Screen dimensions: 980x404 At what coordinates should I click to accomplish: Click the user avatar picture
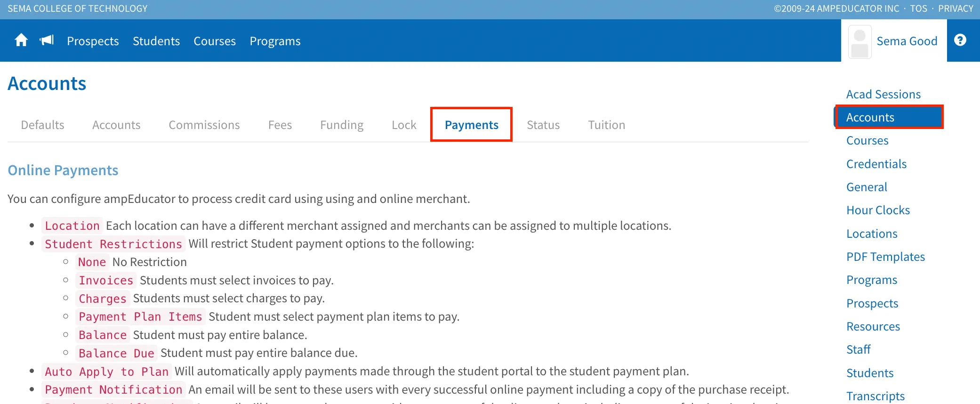click(860, 41)
